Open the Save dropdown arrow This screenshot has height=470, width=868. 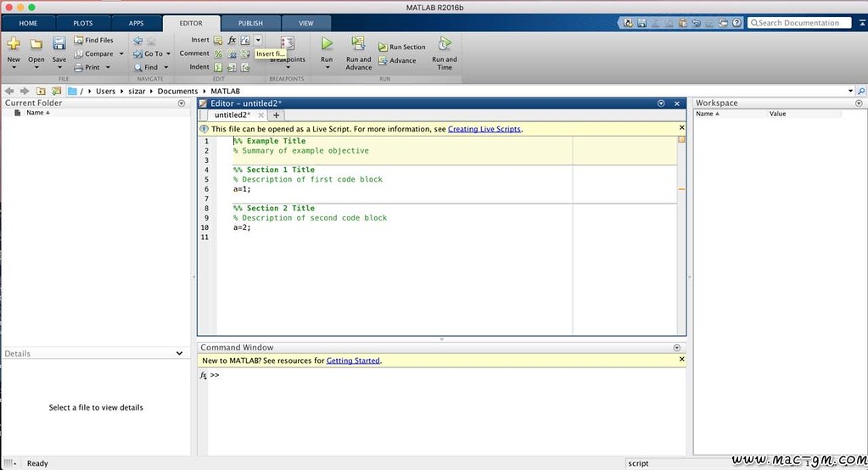(x=59, y=68)
